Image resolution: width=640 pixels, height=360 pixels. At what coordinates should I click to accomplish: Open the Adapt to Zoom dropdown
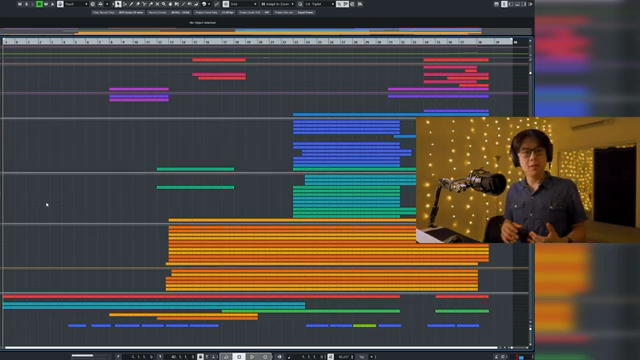[278, 4]
